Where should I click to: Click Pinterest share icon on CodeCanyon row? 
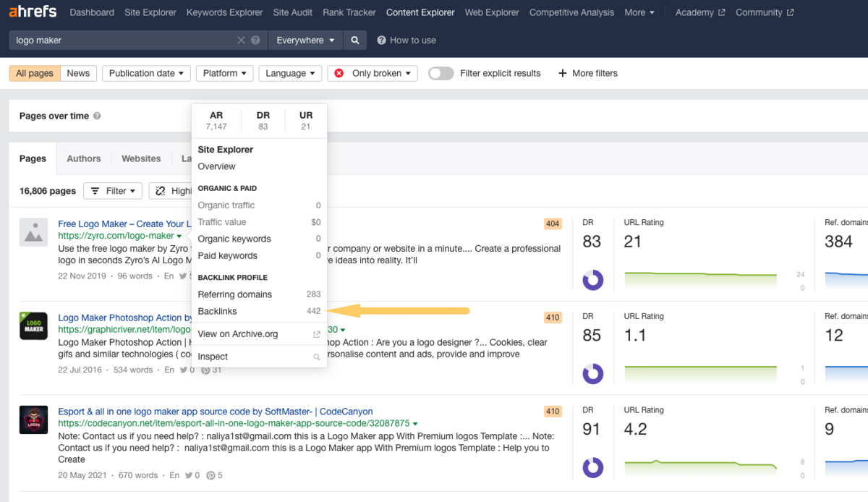210,475
